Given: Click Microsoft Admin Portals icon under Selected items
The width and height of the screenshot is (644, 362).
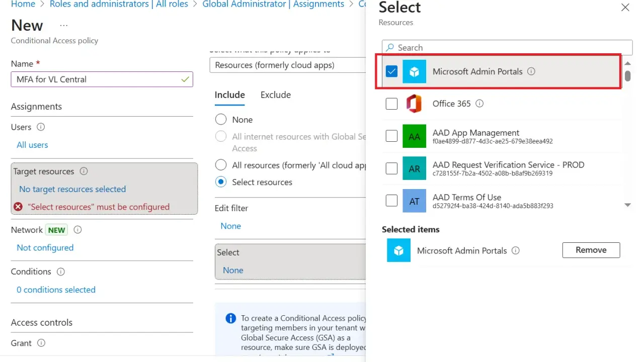Looking at the screenshot, I should pyautogui.click(x=398, y=250).
